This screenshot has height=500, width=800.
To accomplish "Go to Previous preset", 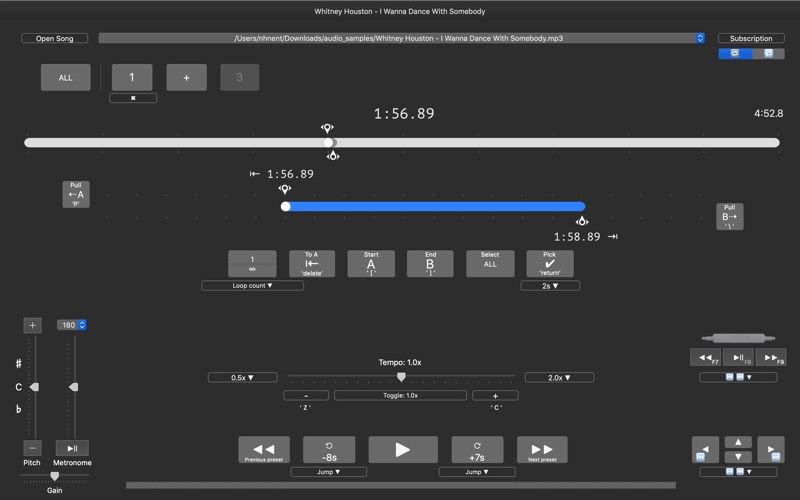I will [x=264, y=449].
